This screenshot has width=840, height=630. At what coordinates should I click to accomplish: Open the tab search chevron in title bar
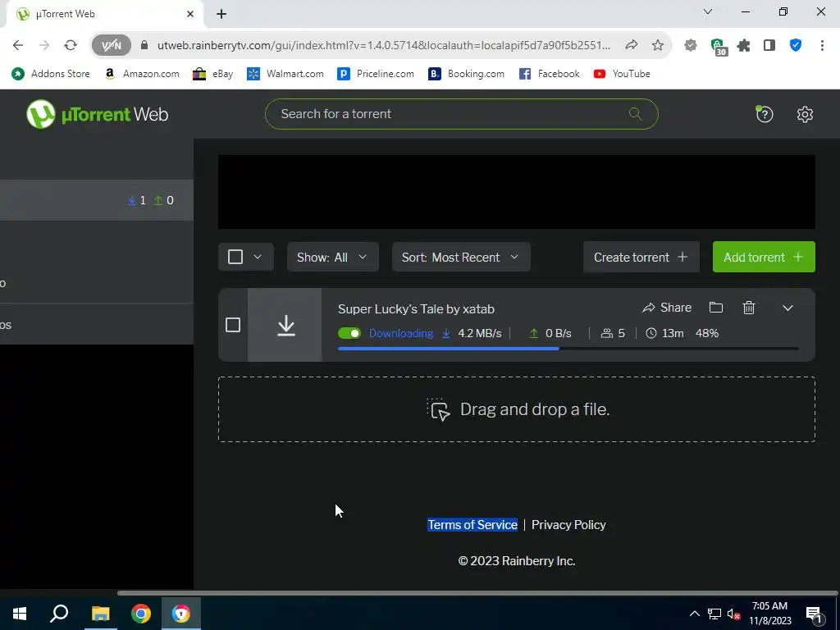click(x=708, y=11)
